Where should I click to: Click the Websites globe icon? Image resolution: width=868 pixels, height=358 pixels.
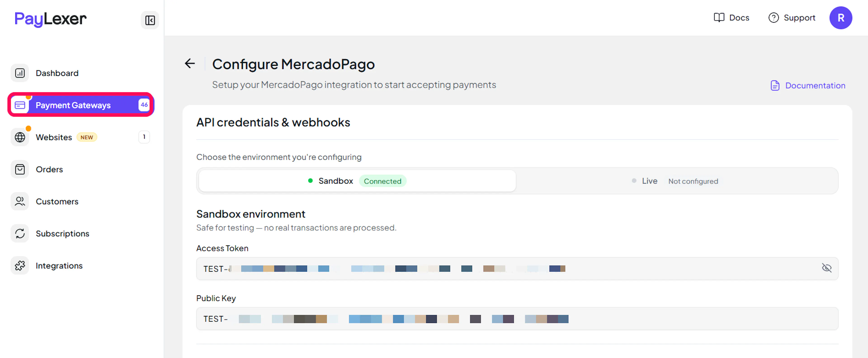coord(20,137)
